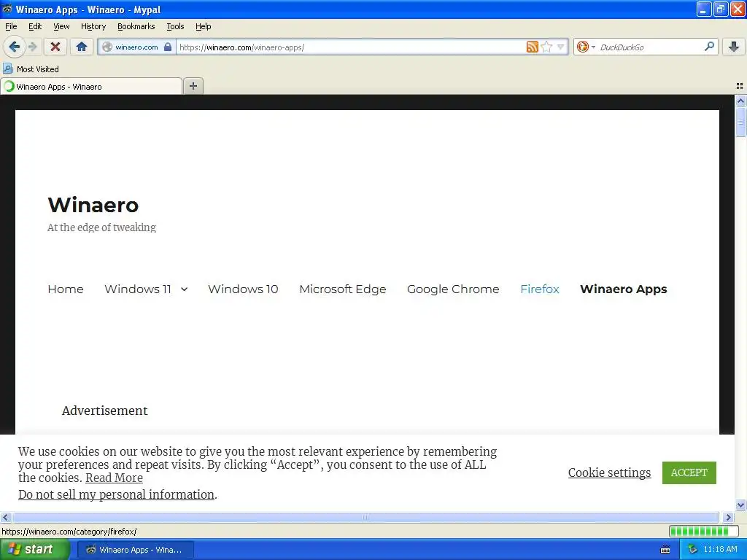Click Do not sell my personal information
Image resolution: width=747 pixels, height=560 pixels.
116,494
